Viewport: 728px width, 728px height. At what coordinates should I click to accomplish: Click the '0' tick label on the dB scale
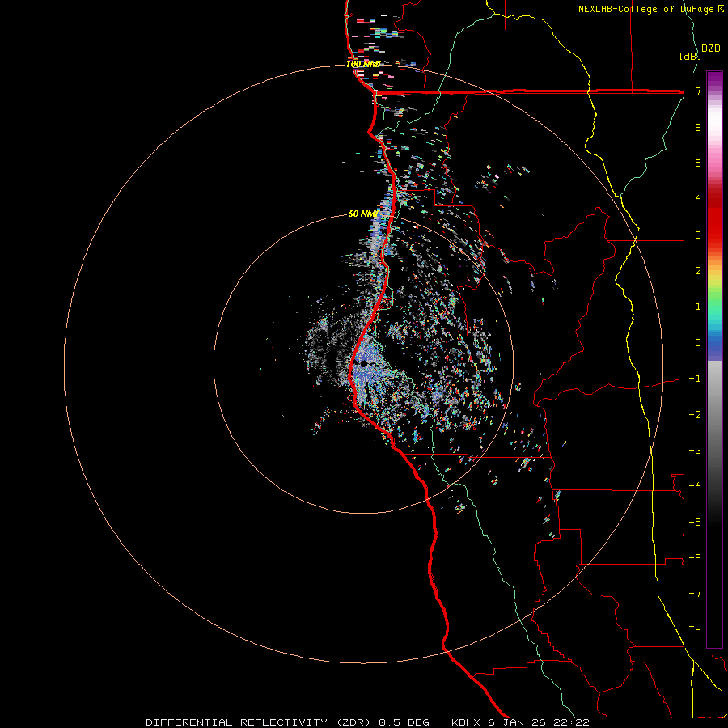pyautogui.click(x=698, y=343)
